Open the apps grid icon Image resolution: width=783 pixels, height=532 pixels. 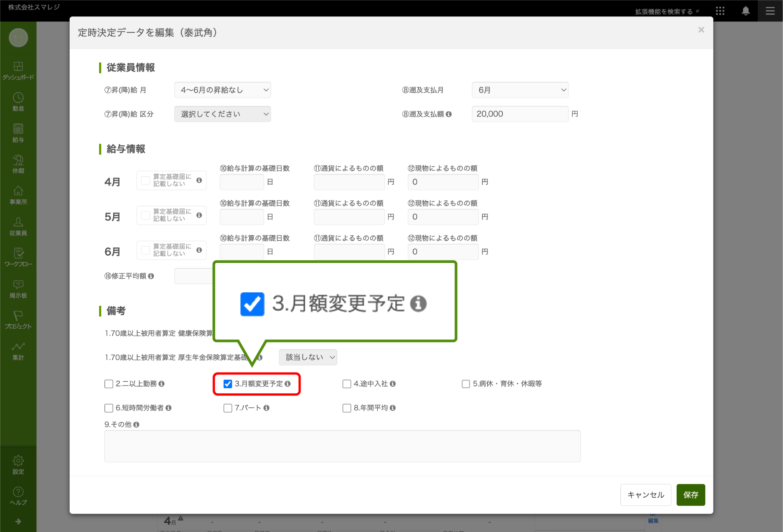tap(720, 11)
